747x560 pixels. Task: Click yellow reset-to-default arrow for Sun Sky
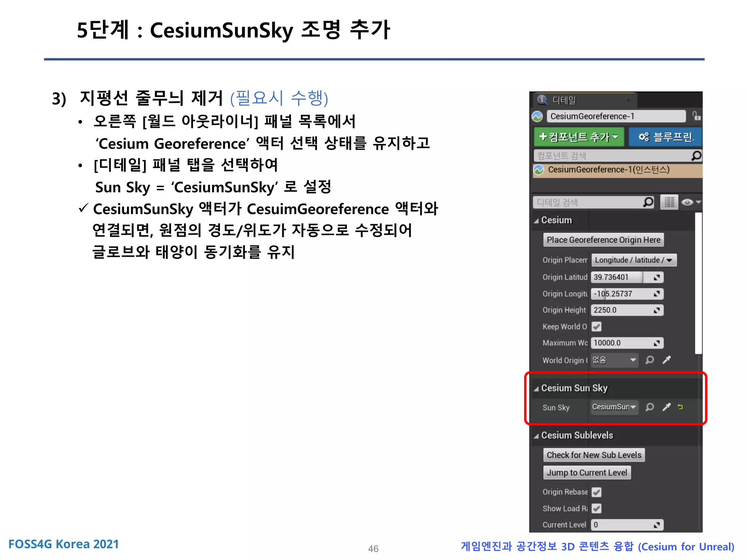[x=680, y=407]
